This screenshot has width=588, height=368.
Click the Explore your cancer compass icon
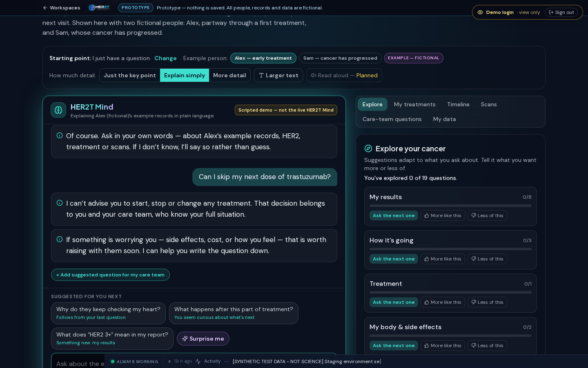click(368, 148)
